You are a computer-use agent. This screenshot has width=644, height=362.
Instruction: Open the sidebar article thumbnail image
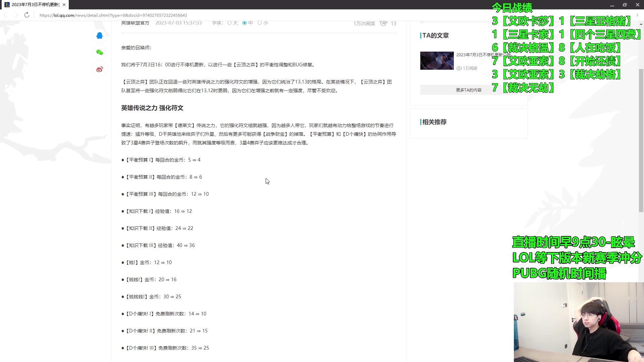click(437, 61)
